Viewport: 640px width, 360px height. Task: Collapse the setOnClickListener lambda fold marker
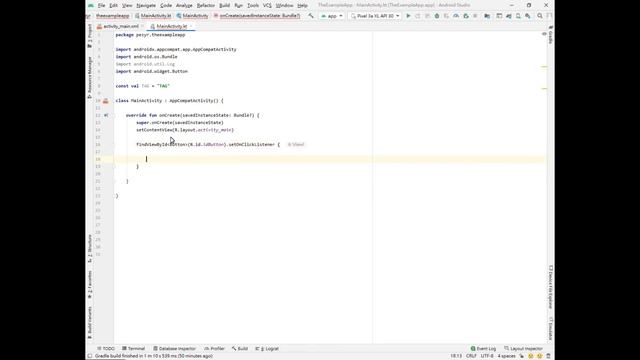pyautogui.click(x=115, y=144)
